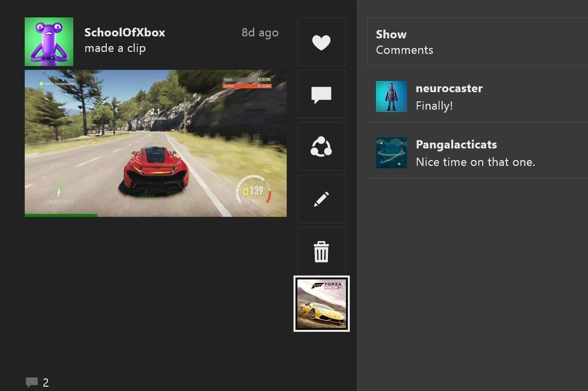
Task: Open neurocaster profile name
Action: point(449,88)
